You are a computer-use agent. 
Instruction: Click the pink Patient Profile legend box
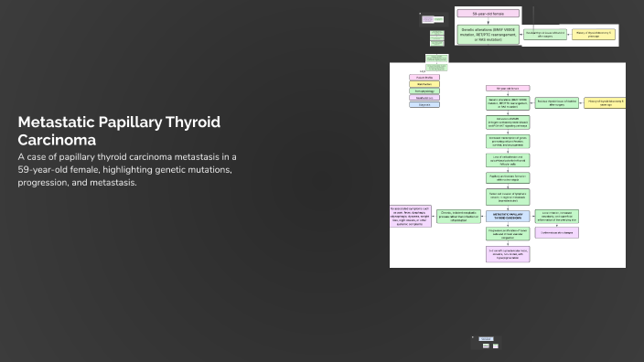(424, 77)
